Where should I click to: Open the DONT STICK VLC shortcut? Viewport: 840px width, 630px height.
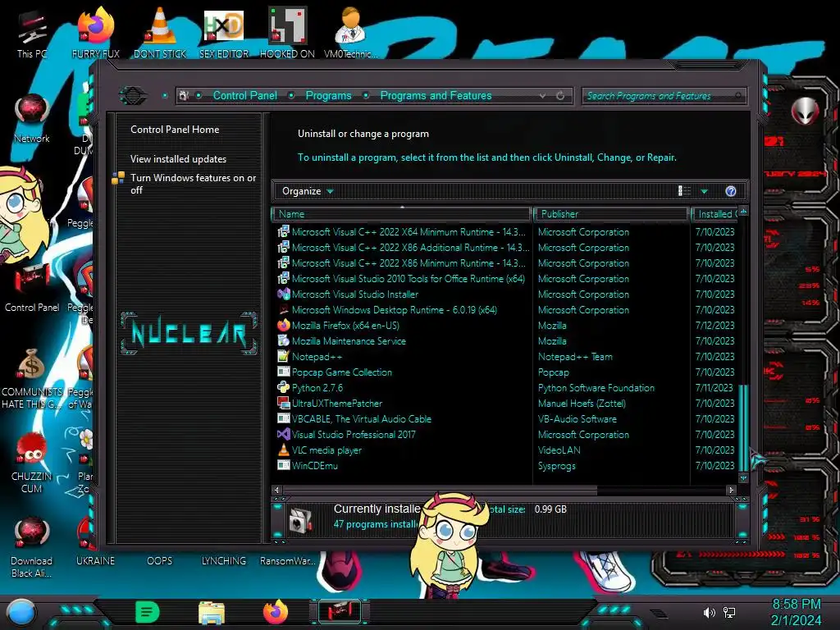pos(160,33)
